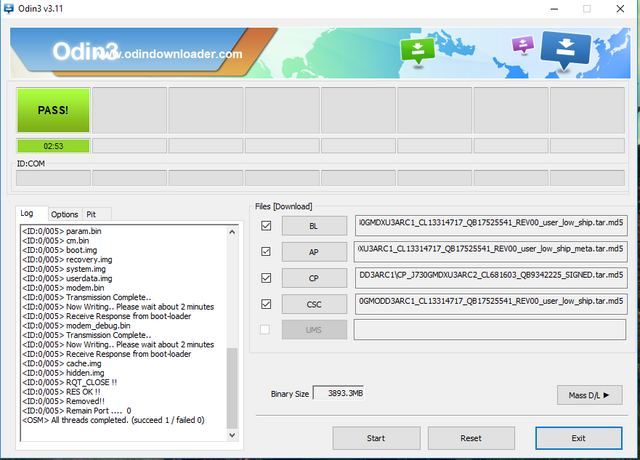Select log line 'modem.bin'
This screenshot has width=640, height=460.
tap(63, 288)
